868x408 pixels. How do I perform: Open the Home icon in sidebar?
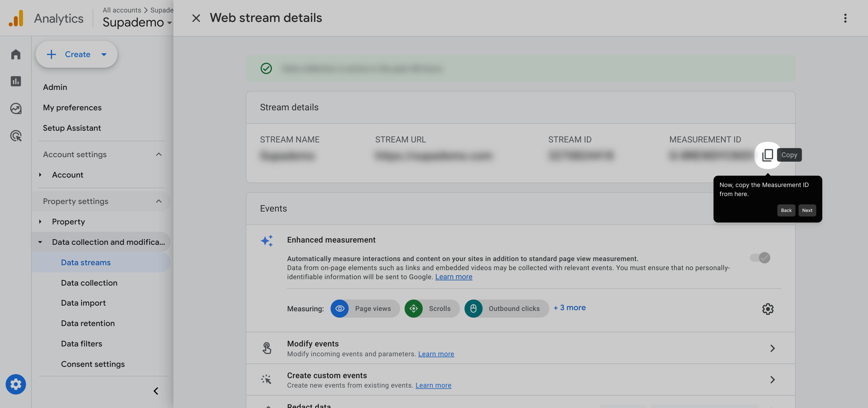(x=15, y=54)
